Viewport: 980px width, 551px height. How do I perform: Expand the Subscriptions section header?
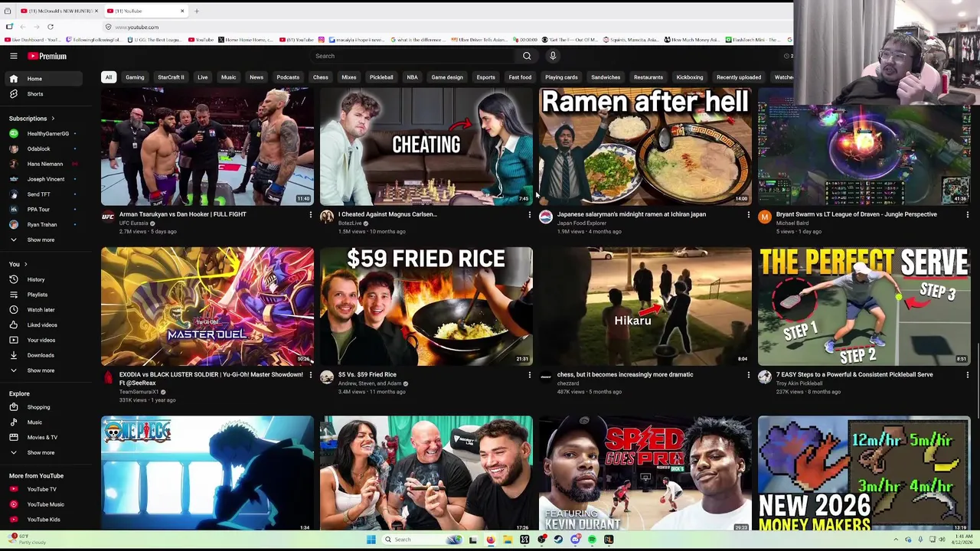coord(32,119)
